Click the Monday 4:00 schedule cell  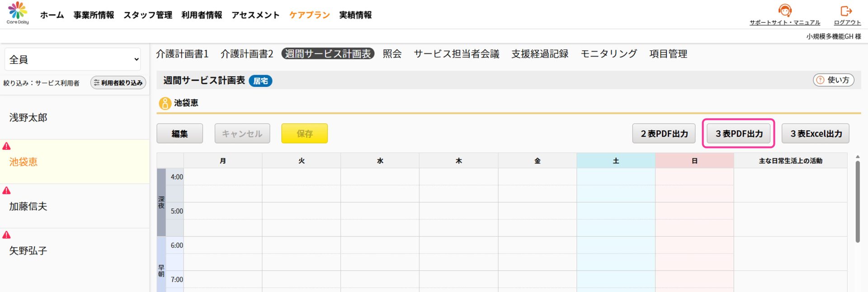click(x=222, y=177)
